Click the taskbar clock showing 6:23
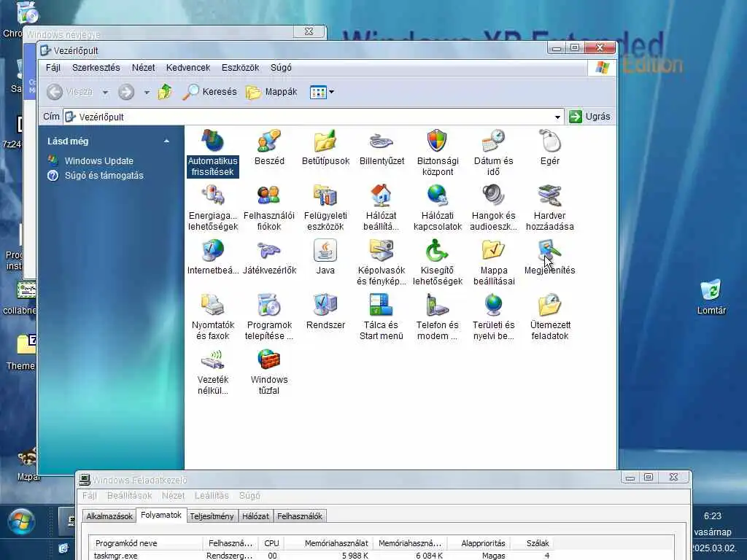 713,516
